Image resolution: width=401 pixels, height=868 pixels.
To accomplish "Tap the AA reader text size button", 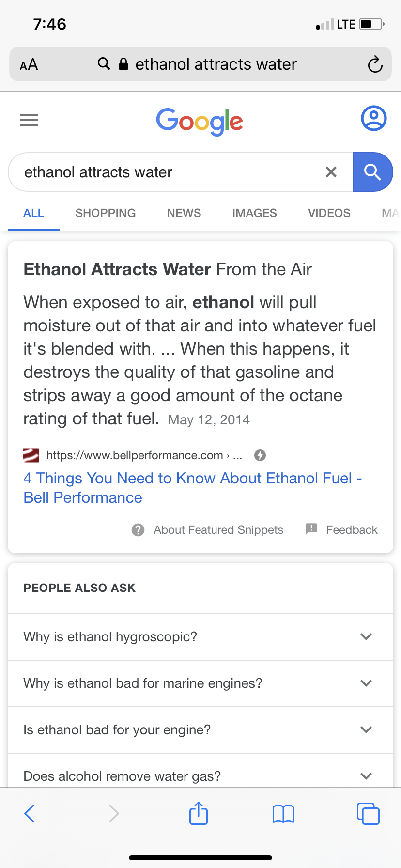I will pyautogui.click(x=29, y=64).
